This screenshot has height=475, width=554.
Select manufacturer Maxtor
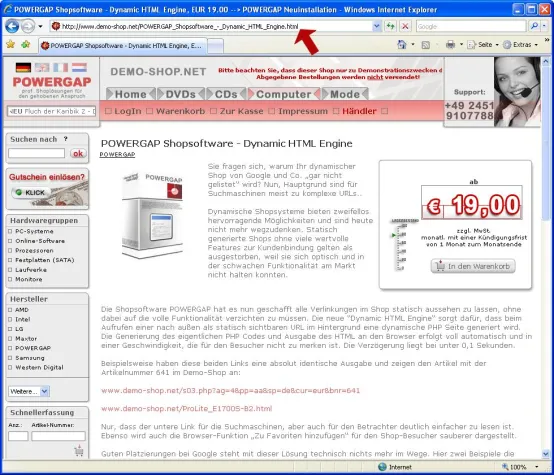26,338
